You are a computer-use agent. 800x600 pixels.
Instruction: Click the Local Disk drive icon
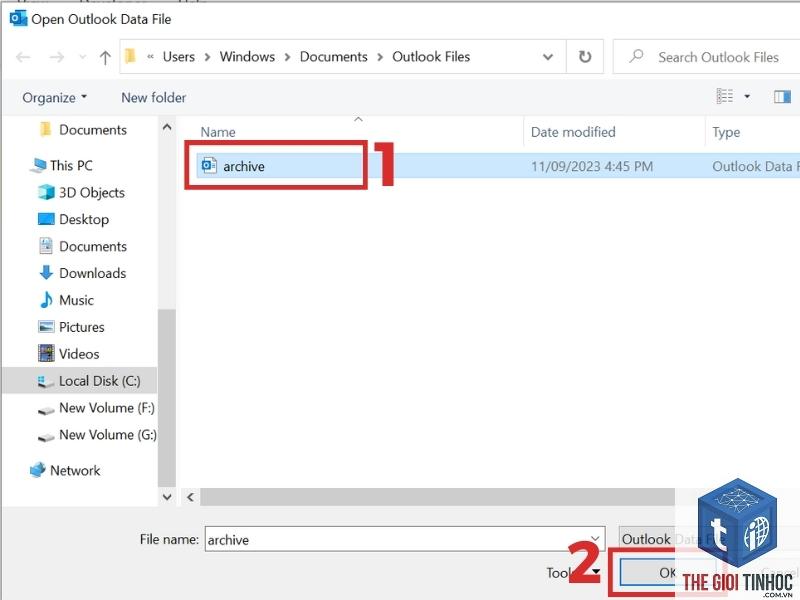coord(46,381)
